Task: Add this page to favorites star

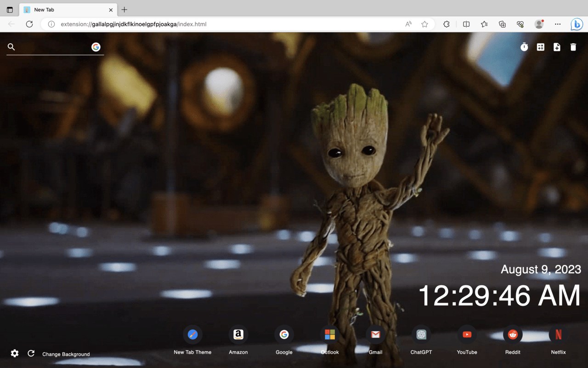Action: (x=424, y=24)
